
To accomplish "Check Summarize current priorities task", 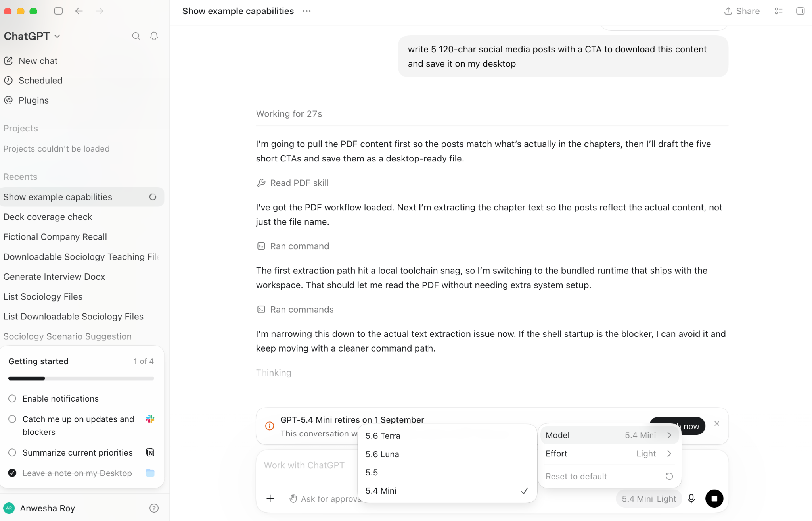I will coord(12,452).
